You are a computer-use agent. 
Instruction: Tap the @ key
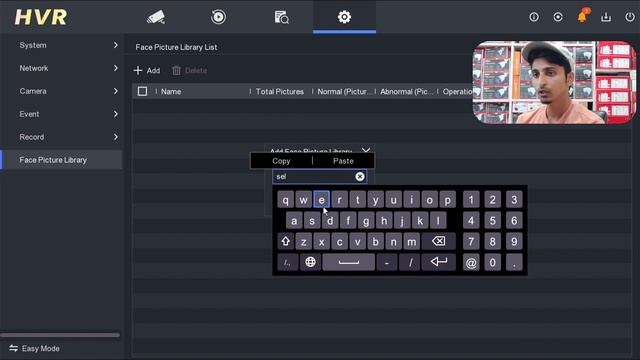(471, 262)
